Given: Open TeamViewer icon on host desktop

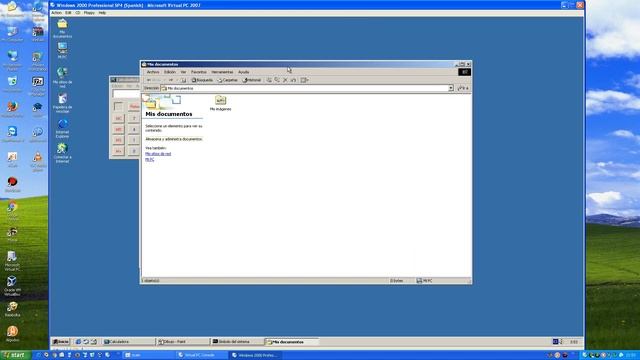Looking at the screenshot, I should 12,134.
